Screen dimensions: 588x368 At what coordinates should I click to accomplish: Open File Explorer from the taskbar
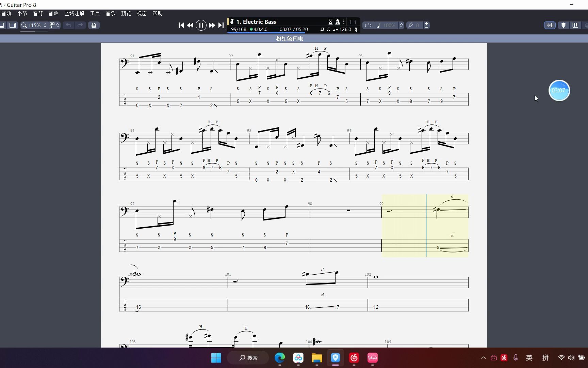coord(317,358)
